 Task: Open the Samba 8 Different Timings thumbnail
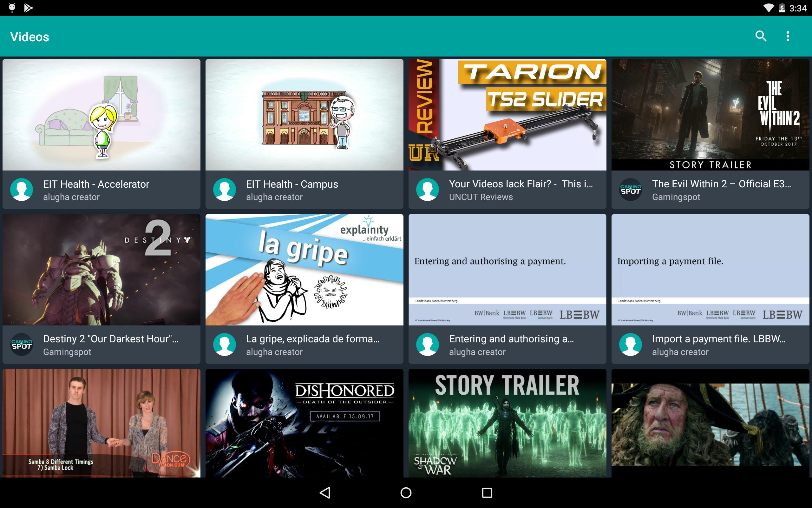101,423
